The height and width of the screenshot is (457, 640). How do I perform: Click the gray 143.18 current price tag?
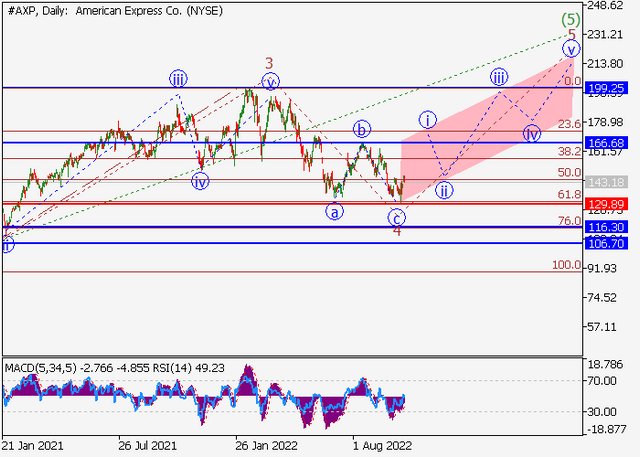pyautogui.click(x=606, y=182)
